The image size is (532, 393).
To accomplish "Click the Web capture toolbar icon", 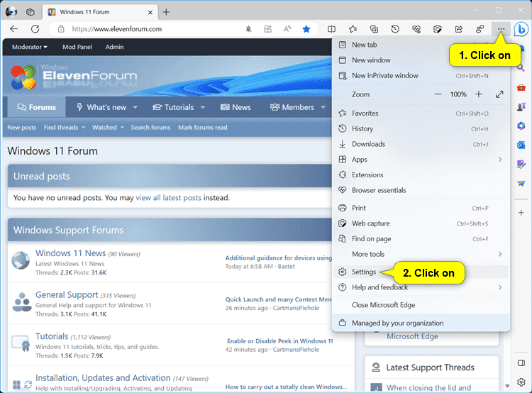I will pos(438,29).
